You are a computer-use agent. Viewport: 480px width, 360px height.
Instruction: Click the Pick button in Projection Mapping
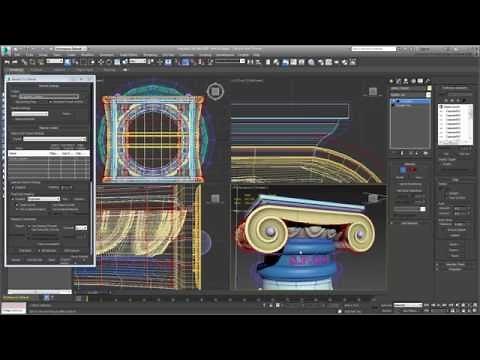(x=65, y=199)
